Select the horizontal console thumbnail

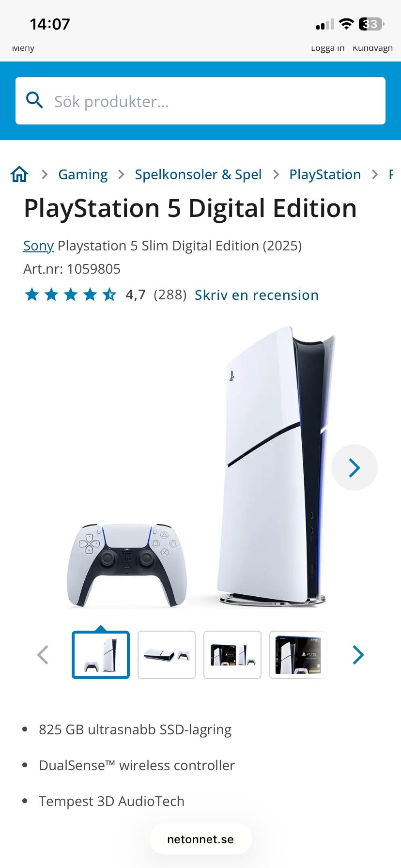(167, 655)
